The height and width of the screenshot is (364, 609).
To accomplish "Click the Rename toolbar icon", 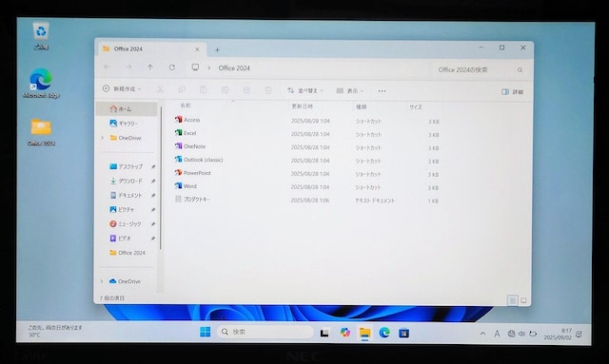I will pos(225,90).
